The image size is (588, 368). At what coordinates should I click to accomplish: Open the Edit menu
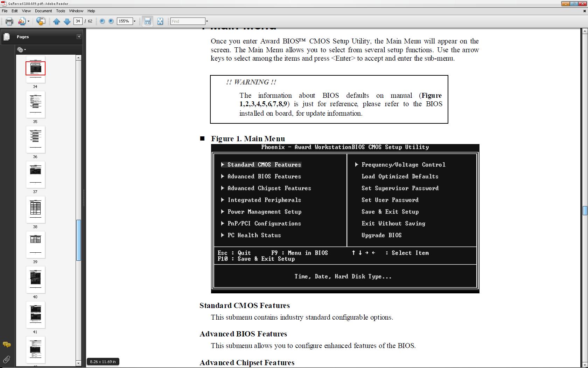(14, 11)
